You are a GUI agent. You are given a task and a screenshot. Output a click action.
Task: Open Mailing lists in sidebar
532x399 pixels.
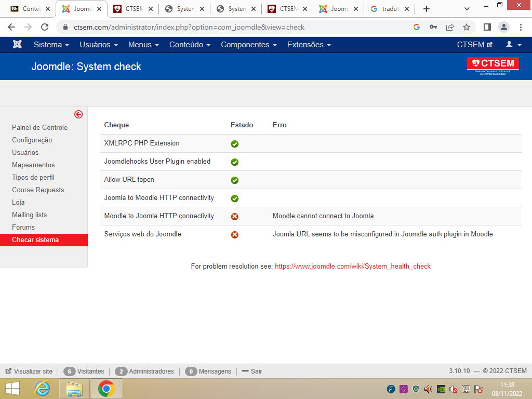point(29,215)
